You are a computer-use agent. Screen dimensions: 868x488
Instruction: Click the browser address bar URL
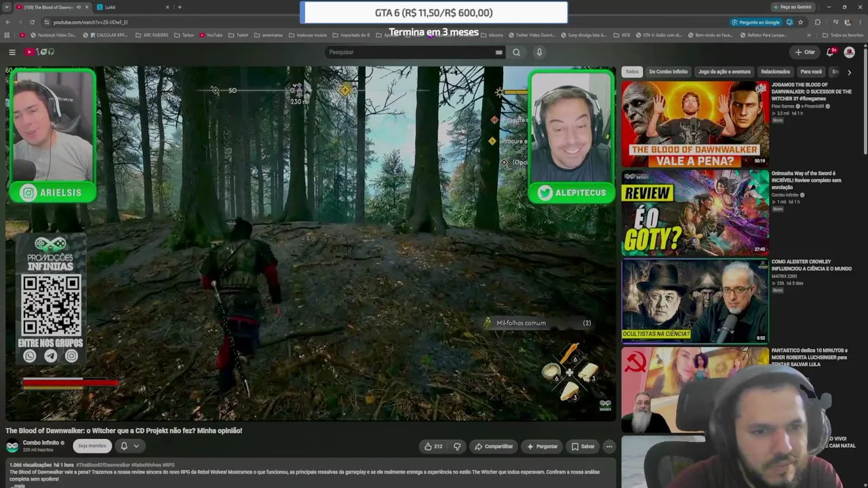(90, 22)
